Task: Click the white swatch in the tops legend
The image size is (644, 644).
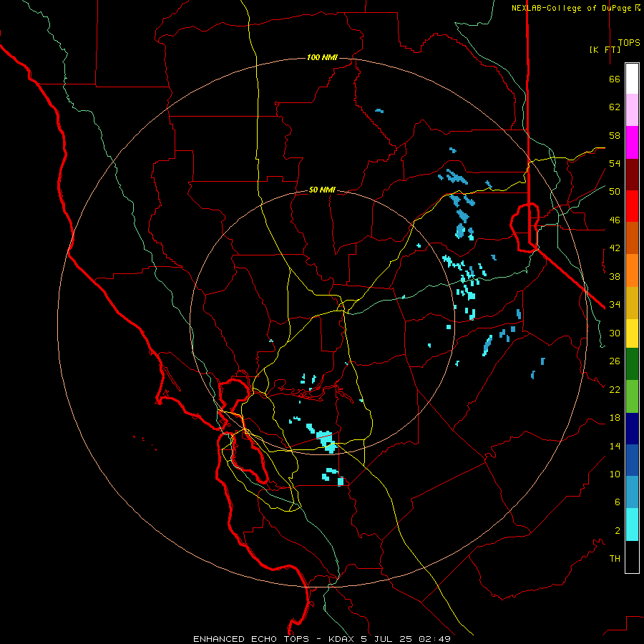Action: tap(632, 79)
